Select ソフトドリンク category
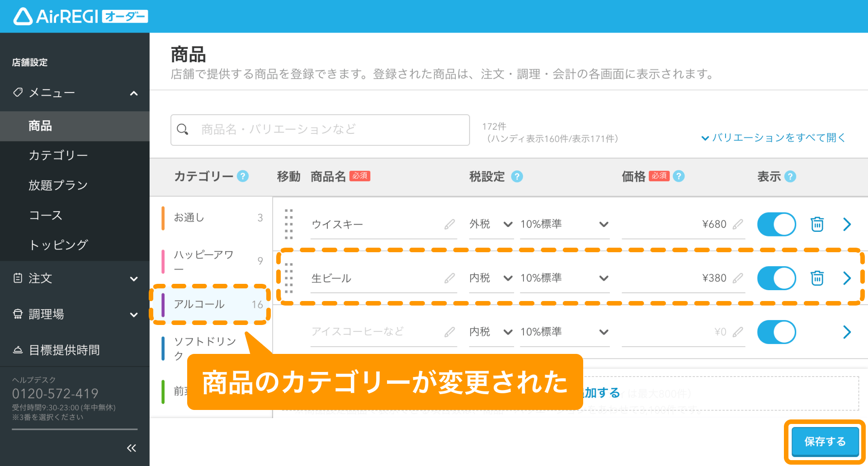The width and height of the screenshot is (868, 466). click(212, 348)
